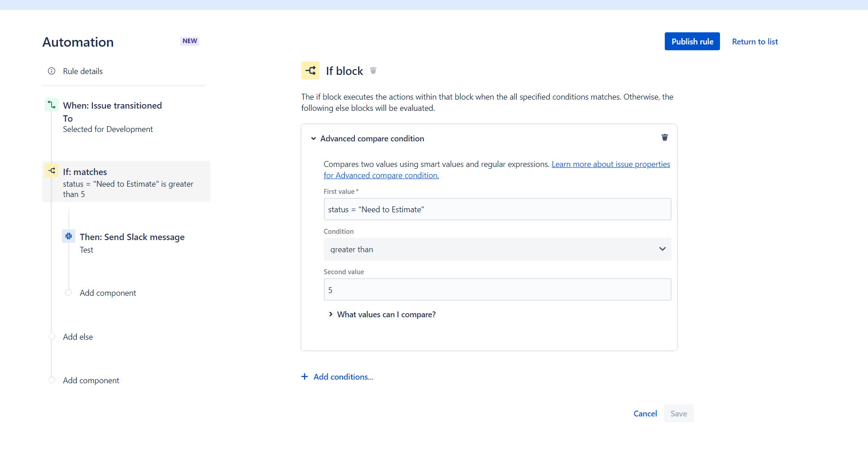The width and height of the screenshot is (868, 464).
Task: Focus the First value input field
Action: tap(497, 209)
